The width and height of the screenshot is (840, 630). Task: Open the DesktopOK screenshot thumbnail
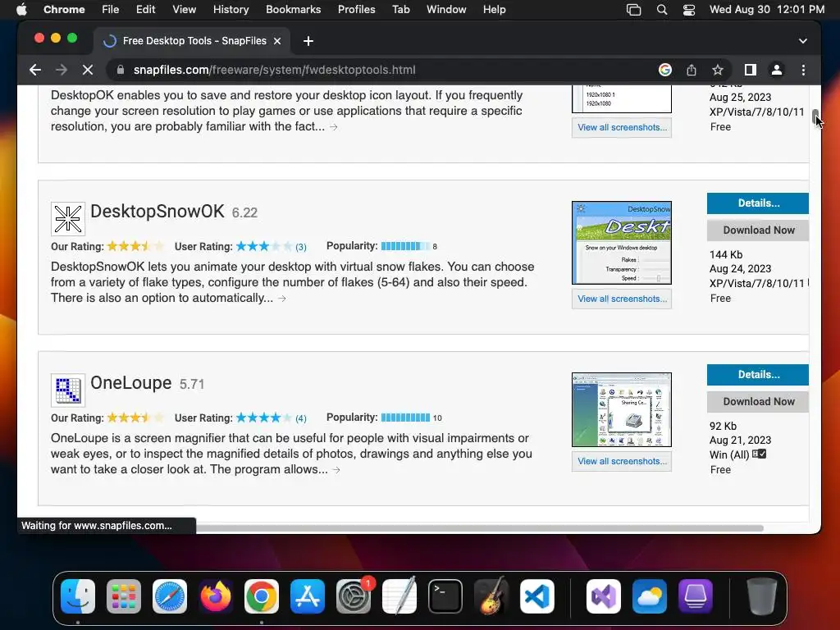click(622, 99)
